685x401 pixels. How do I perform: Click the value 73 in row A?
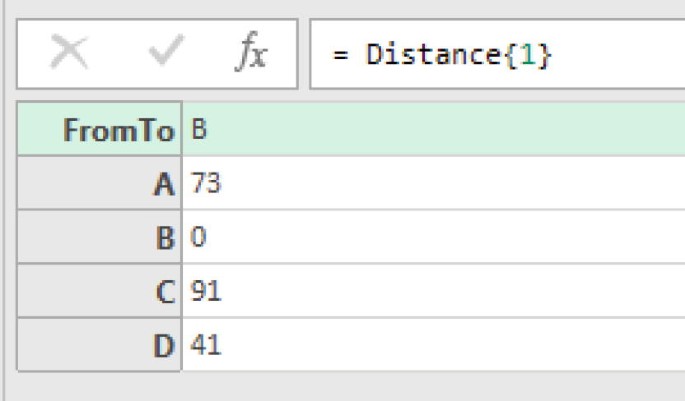[x=205, y=183]
